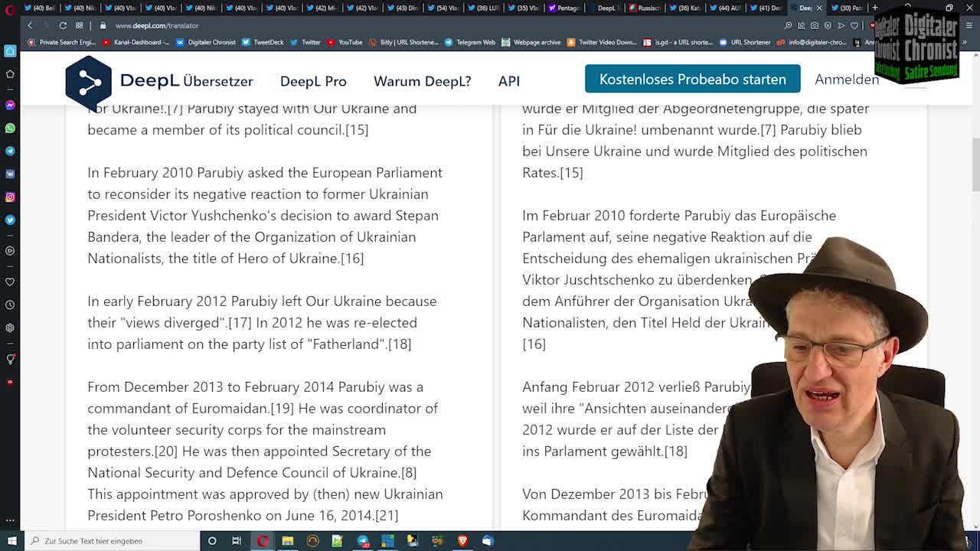This screenshot has height=551, width=980.
Task: Open Webpage archive bookmark
Action: click(532, 42)
